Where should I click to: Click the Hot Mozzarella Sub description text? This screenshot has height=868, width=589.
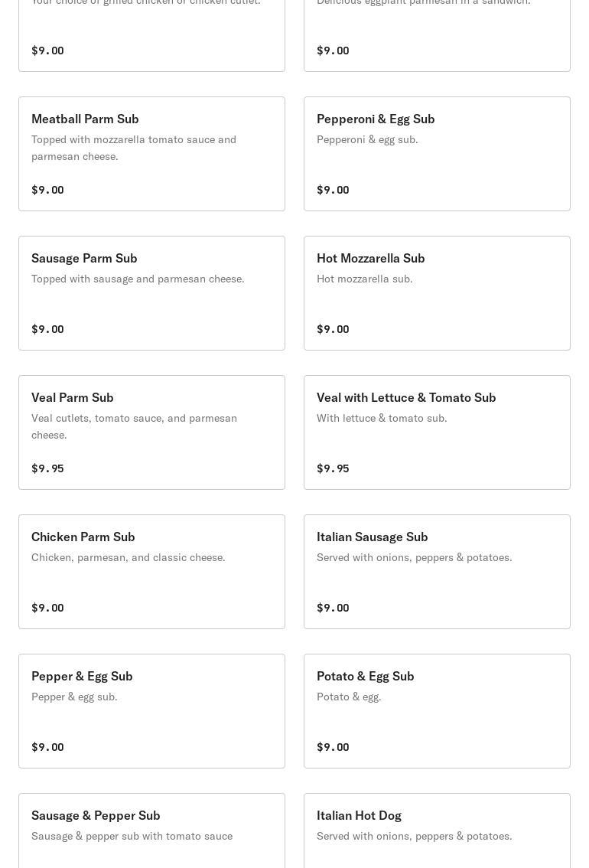[x=364, y=279]
